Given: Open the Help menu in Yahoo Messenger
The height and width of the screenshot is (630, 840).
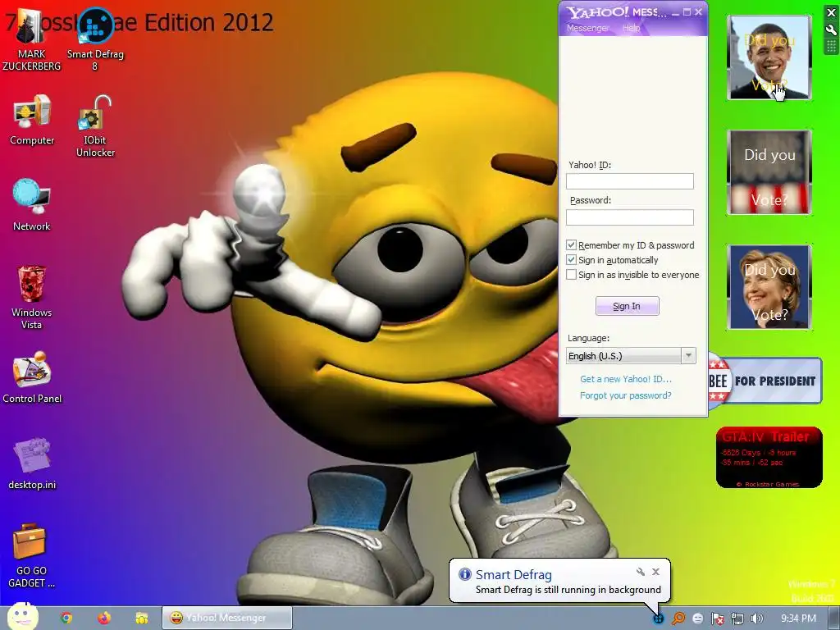Looking at the screenshot, I should (x=631, y=28).
